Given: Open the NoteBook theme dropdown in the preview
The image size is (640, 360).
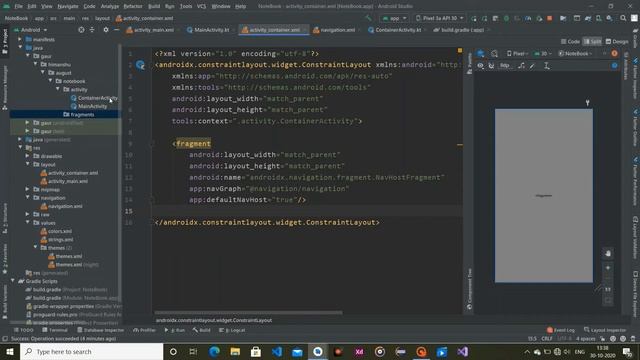Looking at the screenshot, I should (x=575, y=53).
